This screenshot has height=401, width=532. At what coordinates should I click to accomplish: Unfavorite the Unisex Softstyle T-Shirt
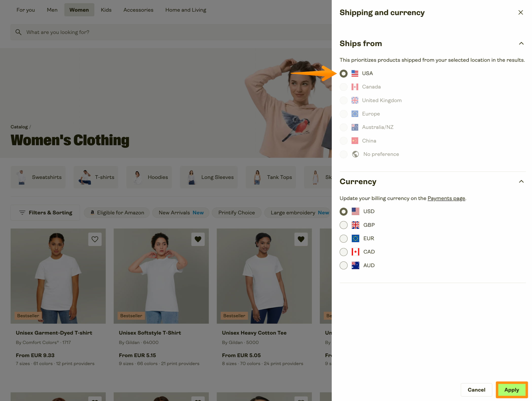[198, 239]
